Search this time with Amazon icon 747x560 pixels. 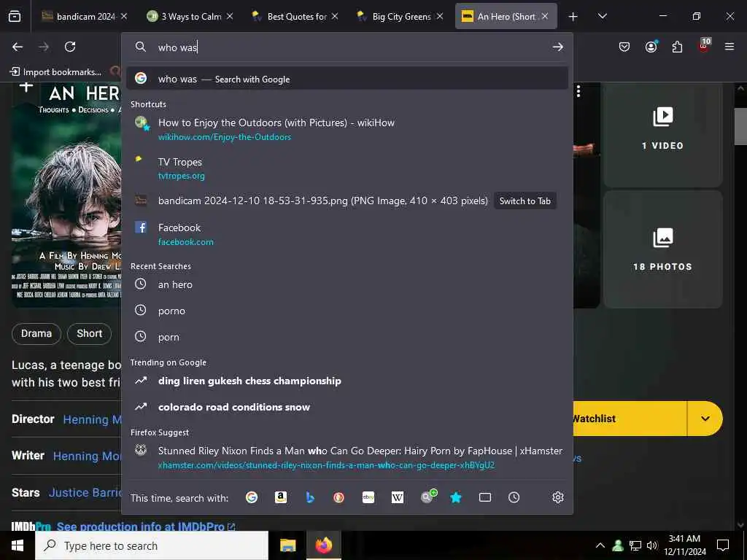coord(281,497)
